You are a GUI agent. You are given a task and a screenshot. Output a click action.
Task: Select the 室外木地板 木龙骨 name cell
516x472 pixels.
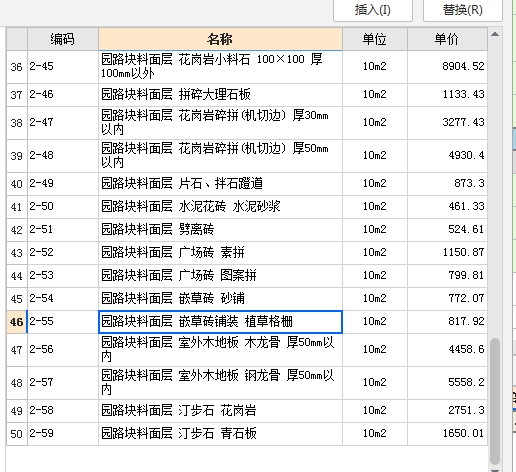point(220,350)
